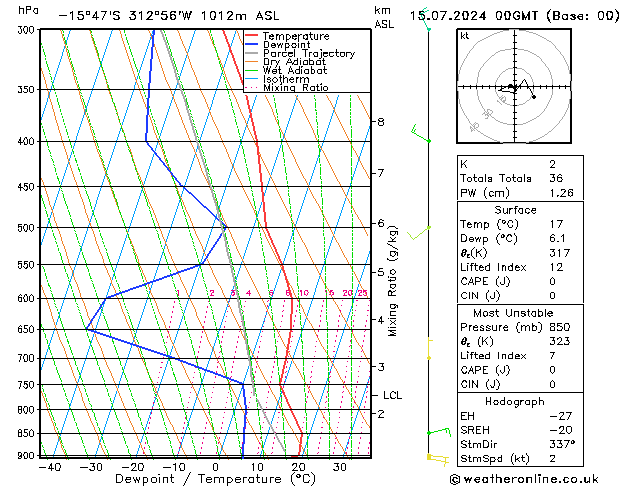This screenshot has width=629, height=486.
Task: Click the Totals Totals value 36
Action: point(556,178)
